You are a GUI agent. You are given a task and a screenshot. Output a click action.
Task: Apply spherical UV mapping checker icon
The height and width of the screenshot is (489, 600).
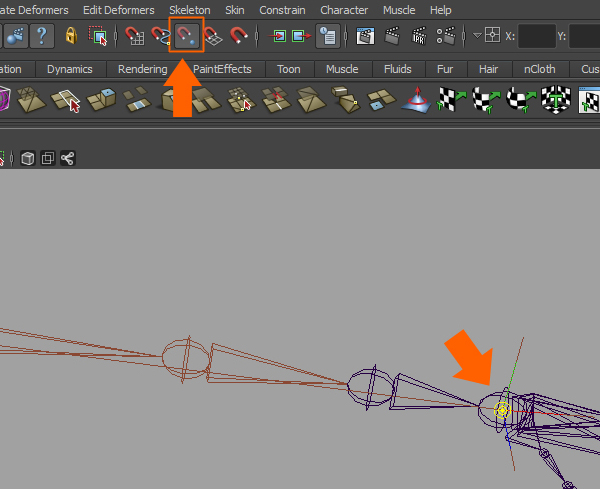[x=521, y=99]
